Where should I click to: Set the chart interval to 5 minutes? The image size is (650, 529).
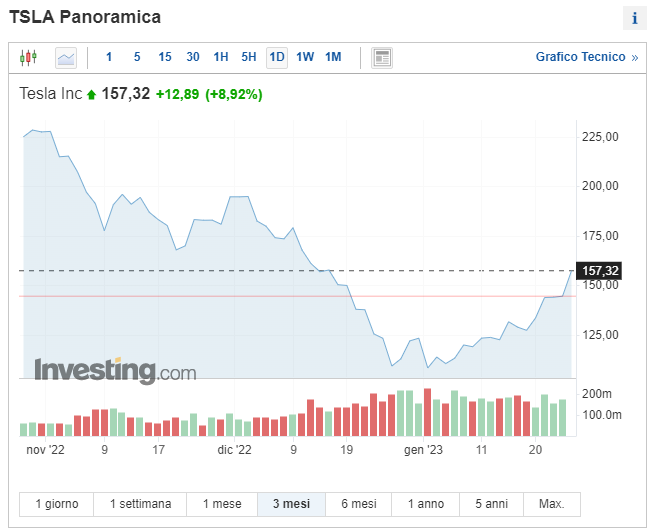tap(137, 57)
